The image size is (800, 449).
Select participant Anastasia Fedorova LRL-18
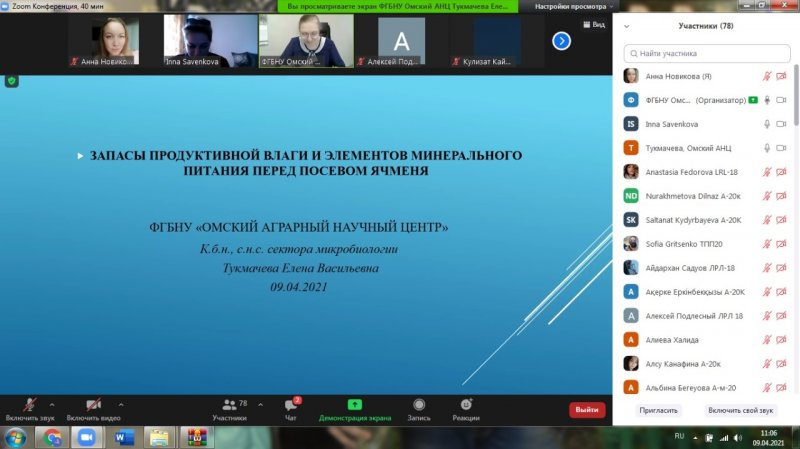(x=707, y=172)
